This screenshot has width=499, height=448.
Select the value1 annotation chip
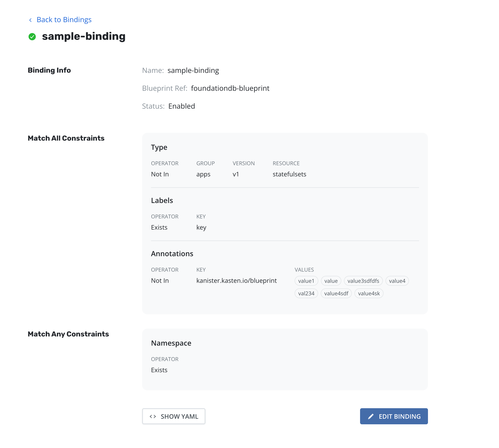pos(306,281)
